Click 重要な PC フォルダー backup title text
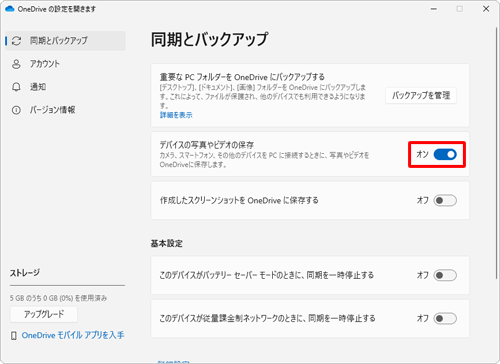This screenshot has width=500, height=364. pyautogui.click(x=242, y=77)
